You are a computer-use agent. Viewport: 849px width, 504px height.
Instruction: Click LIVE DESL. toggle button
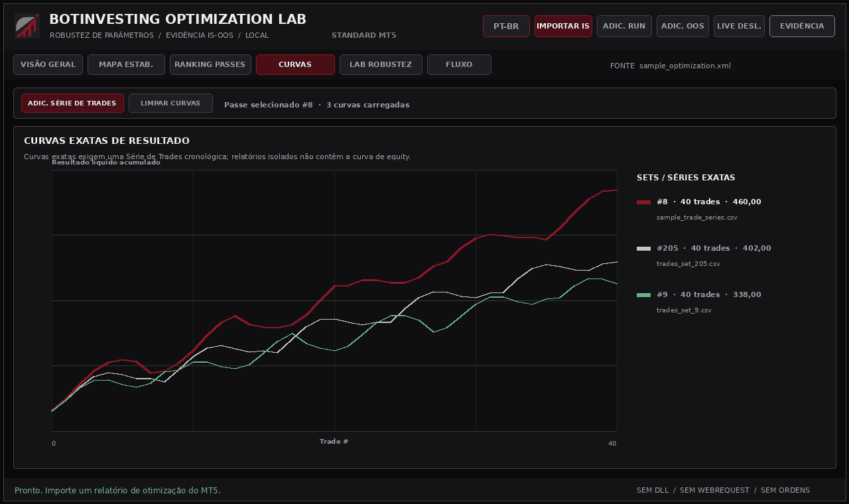(x=739, y=27)
